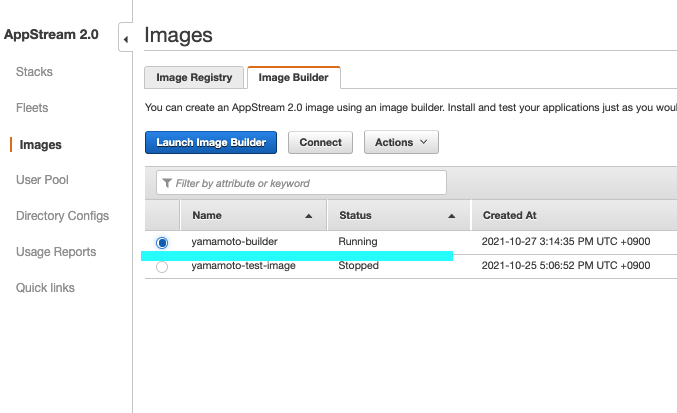Viewport: 677px width, 413px height.
Task: Click the Name column header label
Action: [207, 215]
